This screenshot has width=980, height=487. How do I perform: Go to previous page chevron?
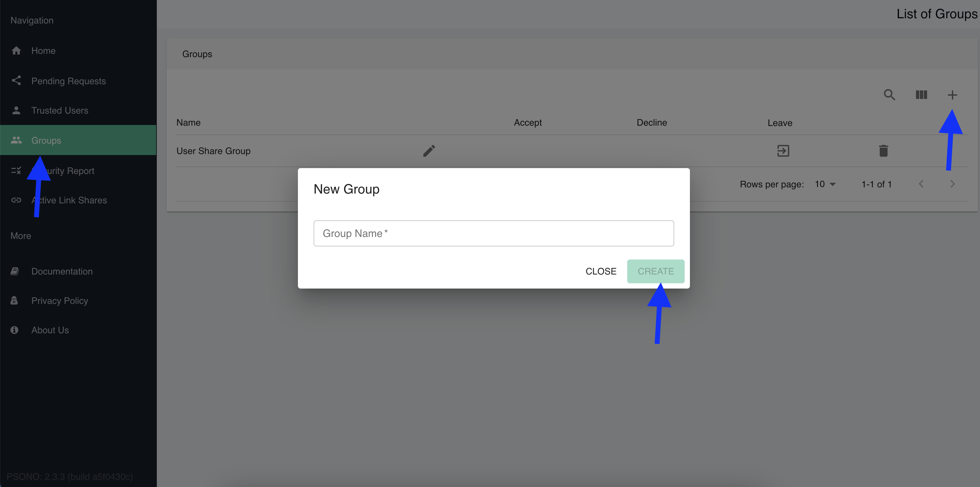tap(921, 184)
